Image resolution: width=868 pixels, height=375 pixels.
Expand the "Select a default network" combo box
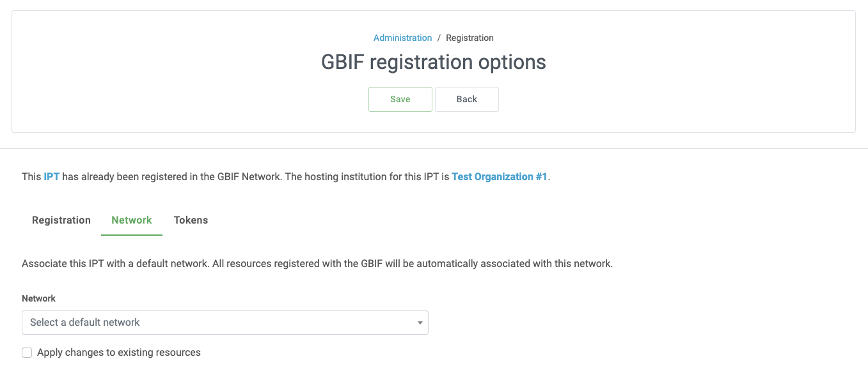click(224, 322)
